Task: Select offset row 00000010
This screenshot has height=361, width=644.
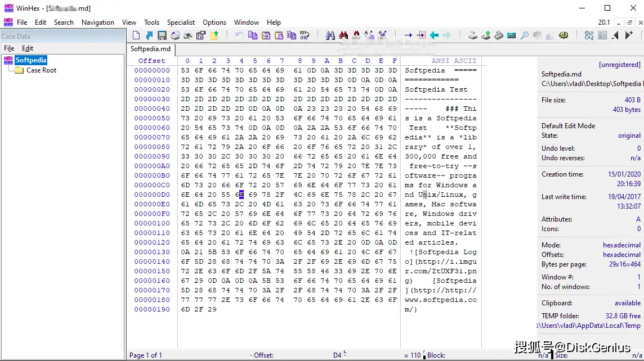Action: pos(151,80)
